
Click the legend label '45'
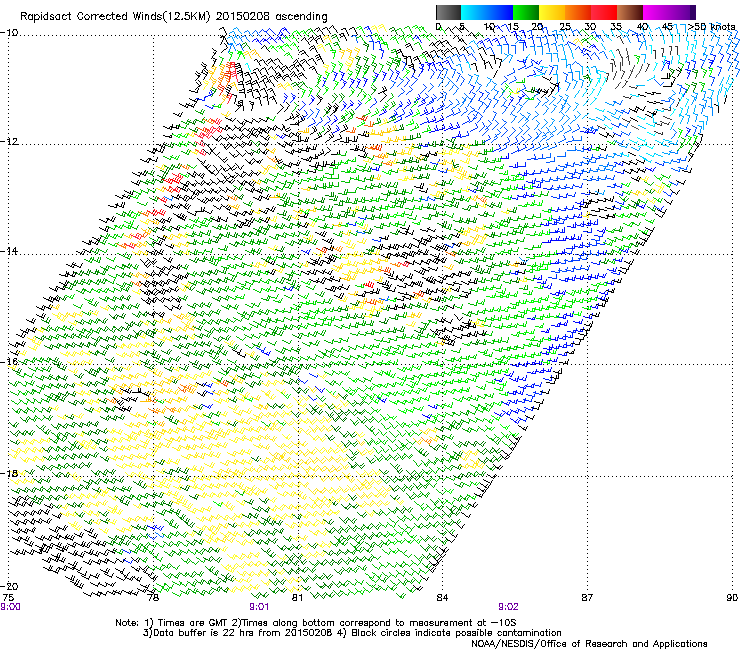tap(667, 26)
